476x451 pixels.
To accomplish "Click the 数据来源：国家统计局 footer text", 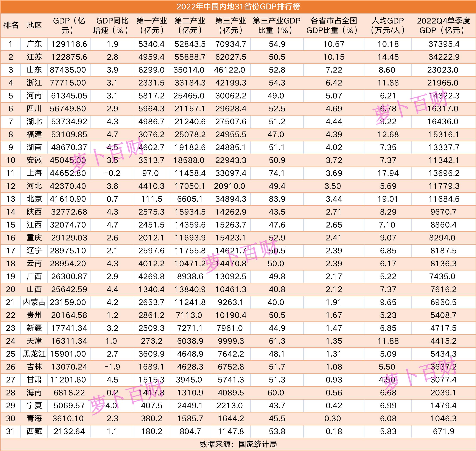I will pos(238,443).
